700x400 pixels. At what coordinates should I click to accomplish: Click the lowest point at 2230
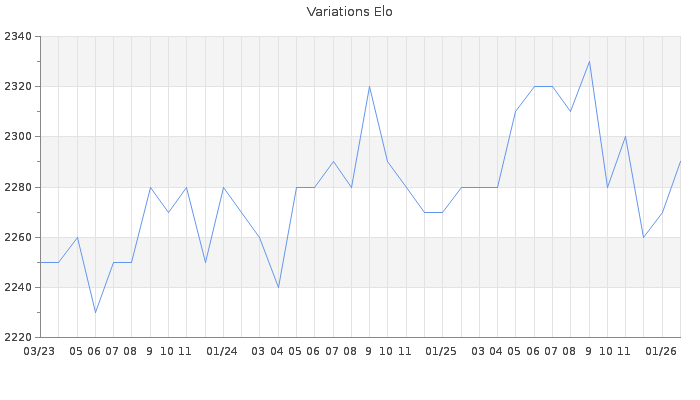(95, 312)
